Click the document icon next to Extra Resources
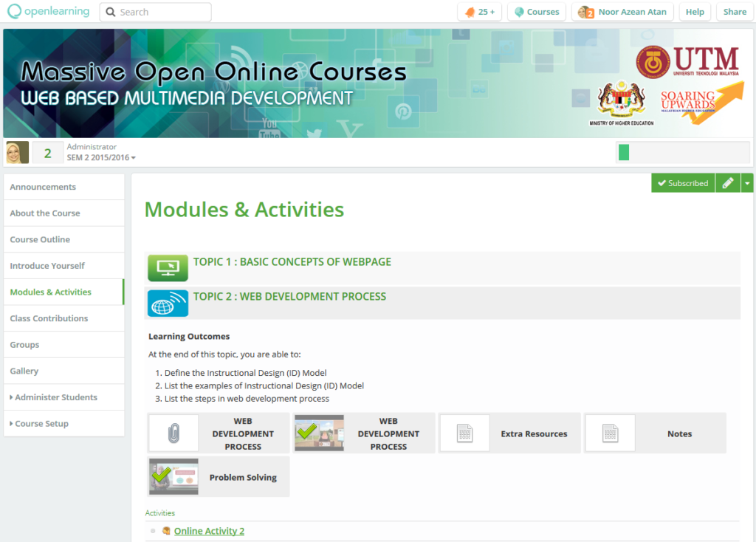 click(464, 433)
